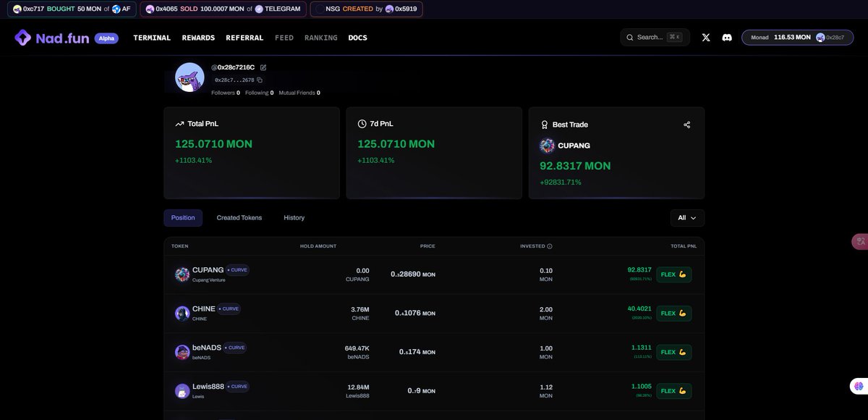868x420 pixels.
Task: Click FLEX button for beNADS row
Action: pos(674,353)
